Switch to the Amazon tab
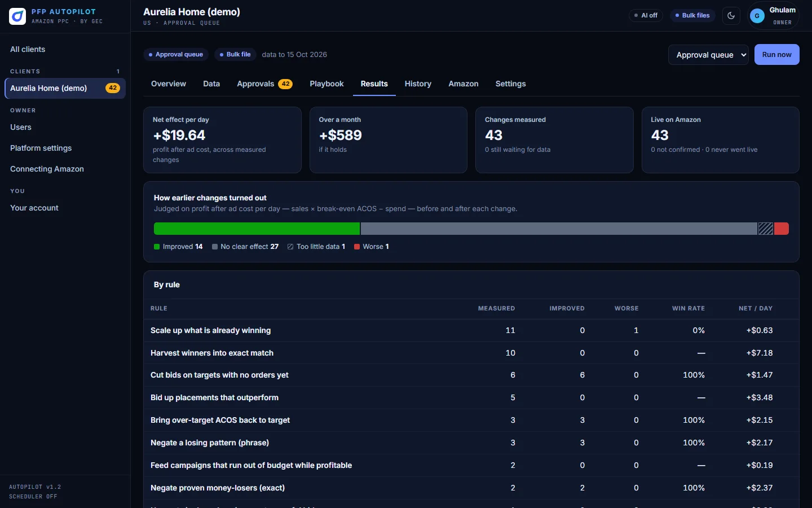This screenshot has width=812, height=508. (464, 84)
